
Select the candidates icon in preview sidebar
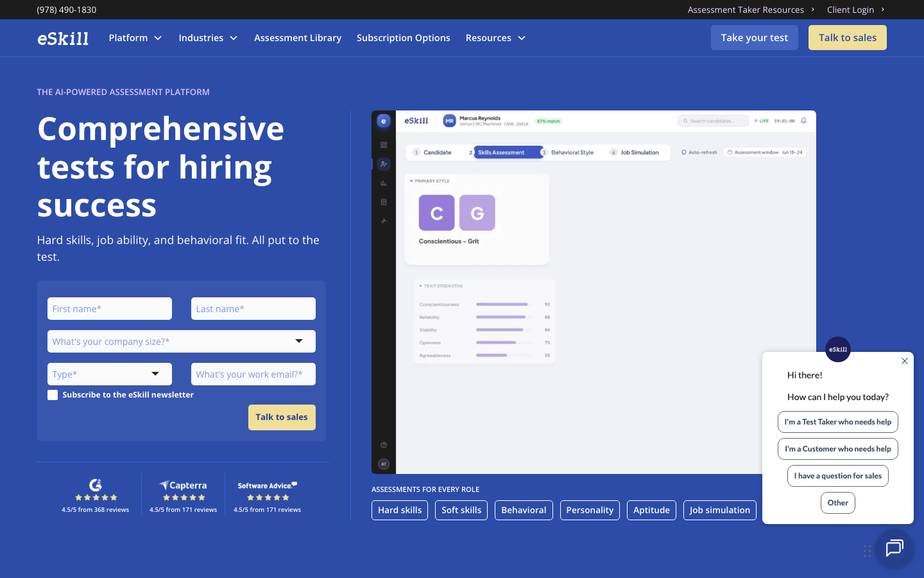coord(384,164)
